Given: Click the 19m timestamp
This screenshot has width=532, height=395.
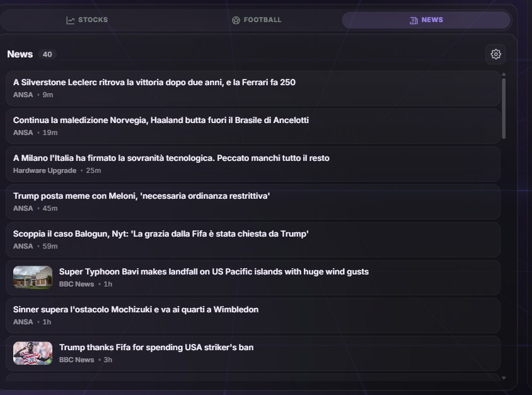Looking at the screenshot, I should click(50, 133).
